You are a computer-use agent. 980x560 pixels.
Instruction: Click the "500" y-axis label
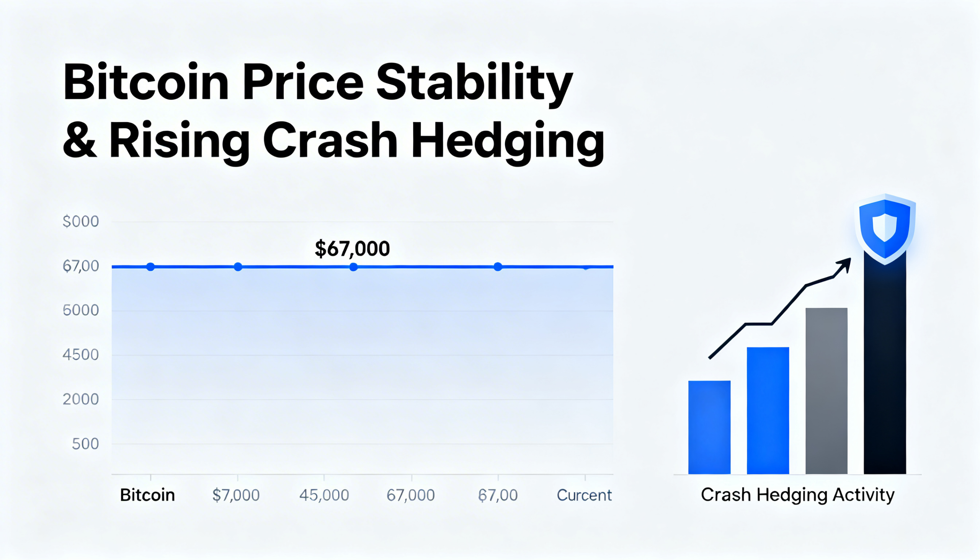(85, 444)
